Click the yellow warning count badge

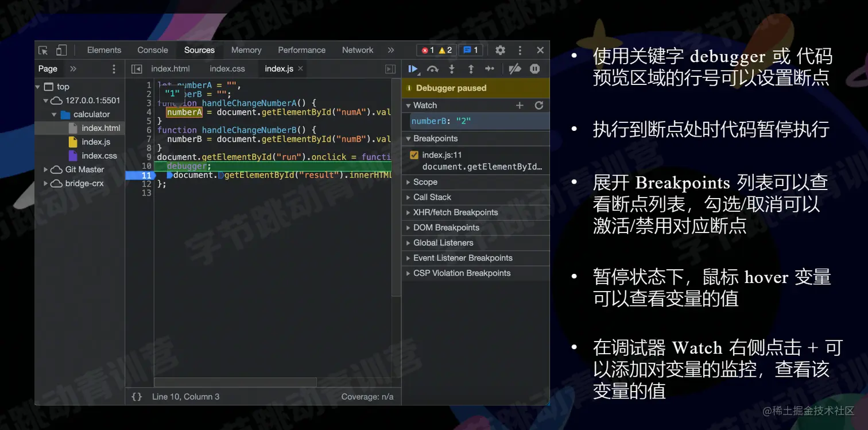(445, 51)
